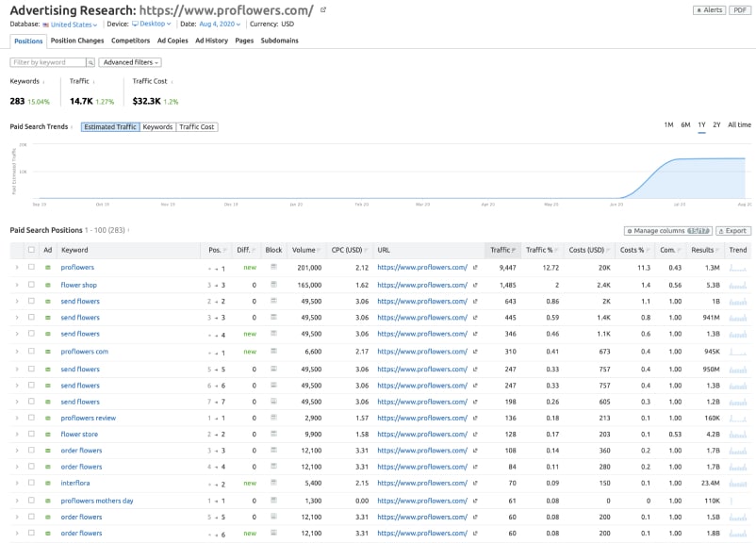Open external link icon in flower shop row
Viewport: 756px width, 543px height.
pos(475,285)
